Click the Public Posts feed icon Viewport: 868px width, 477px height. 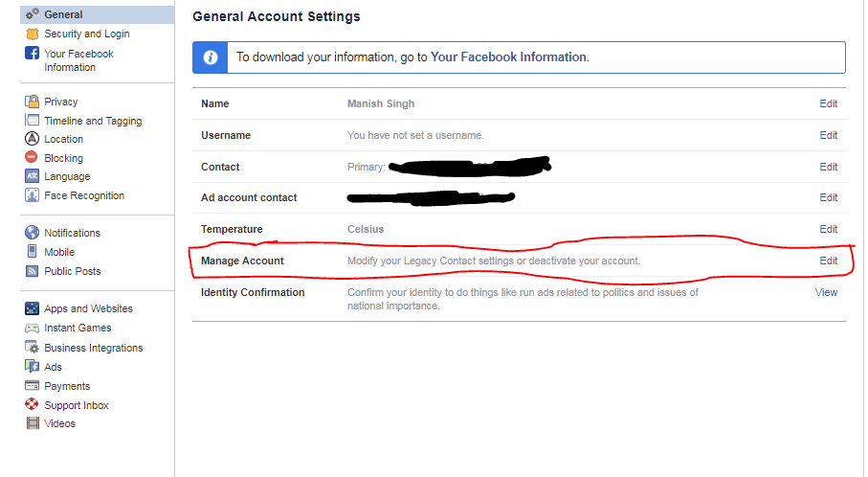[33, 271]
